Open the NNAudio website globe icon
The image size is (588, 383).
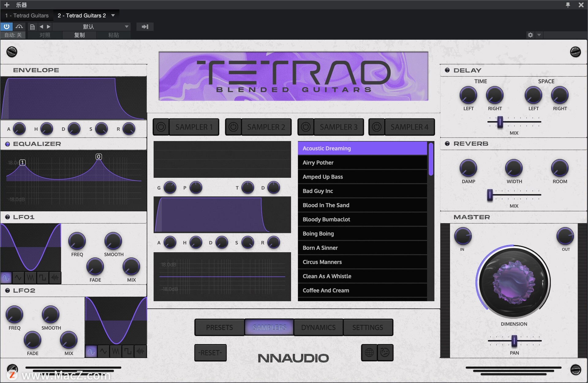369,353
